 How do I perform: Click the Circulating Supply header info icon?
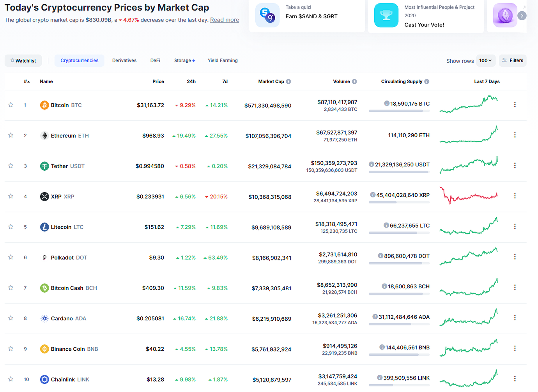427,81
